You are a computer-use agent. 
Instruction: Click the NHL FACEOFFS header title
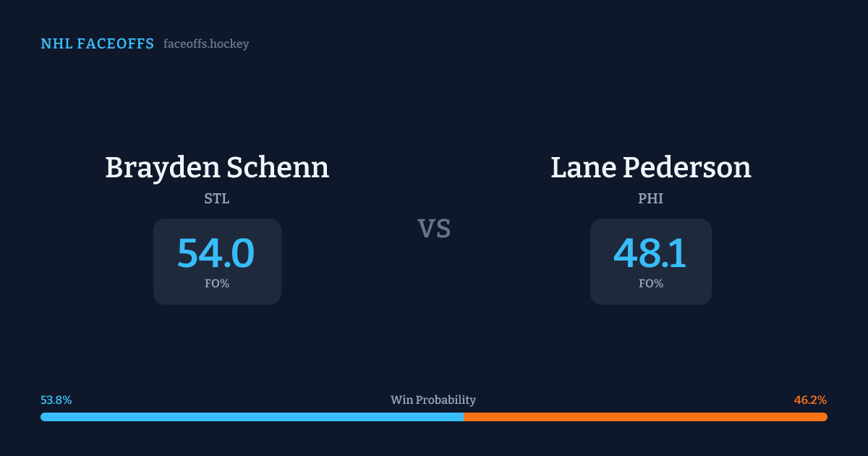(97, 44)
